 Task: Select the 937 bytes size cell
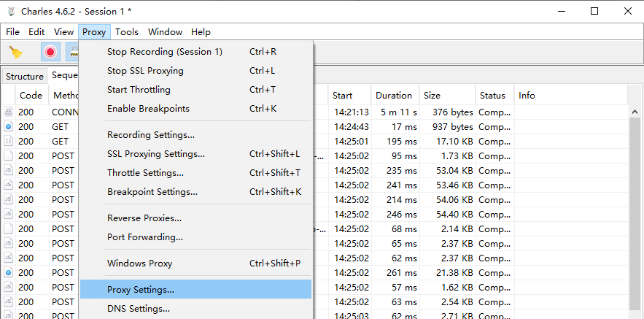[x=447, y=126]
